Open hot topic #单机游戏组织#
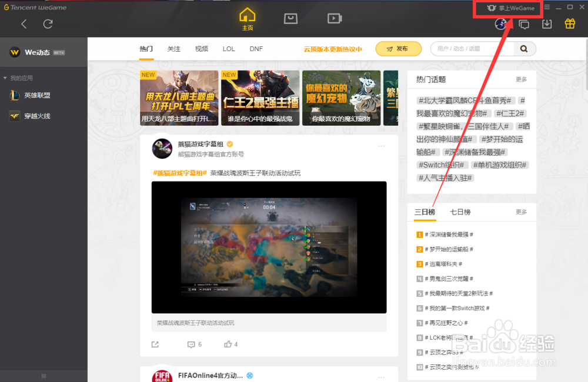 (x=500, y=165)
